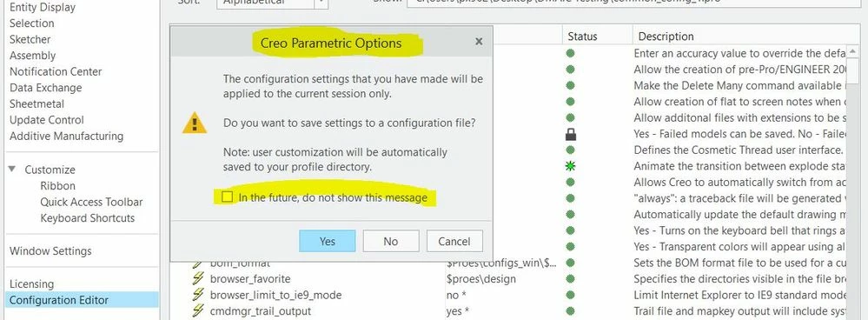The height and width of the screenshot is (320, 868).
Task: Click status dot for 'Defines the Cosmetic Thread' row
Action: (570, 150)
